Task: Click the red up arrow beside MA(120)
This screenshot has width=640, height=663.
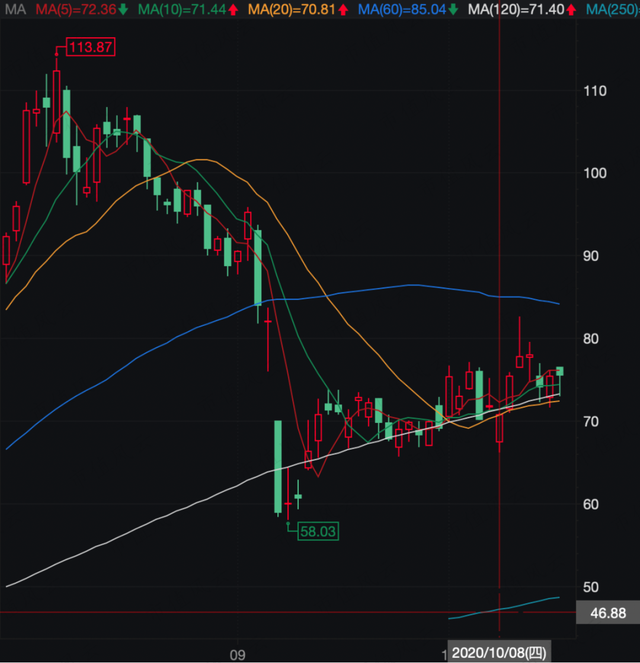Action: click(571, 10)
